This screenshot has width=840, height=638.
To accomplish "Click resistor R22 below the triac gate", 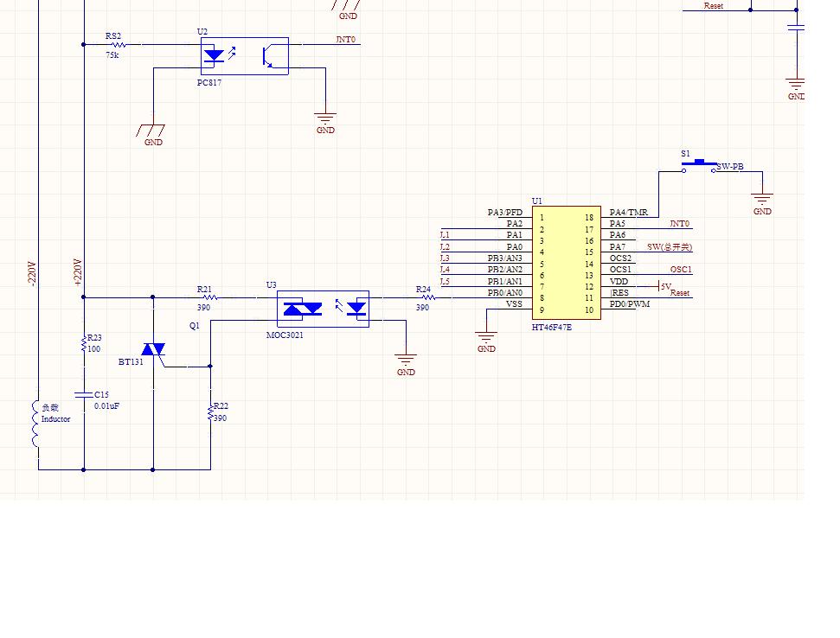I will (x=210, y=414).
